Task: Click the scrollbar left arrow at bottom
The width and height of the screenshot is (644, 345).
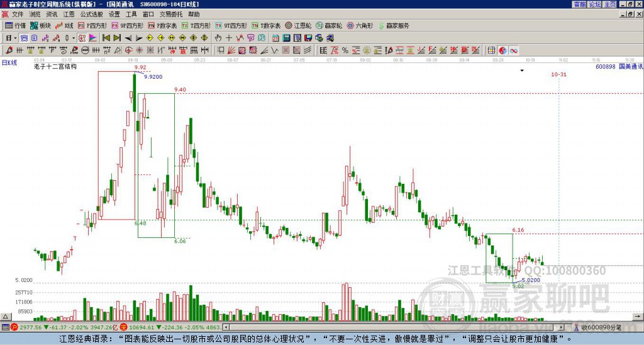Action: [226, 327]
